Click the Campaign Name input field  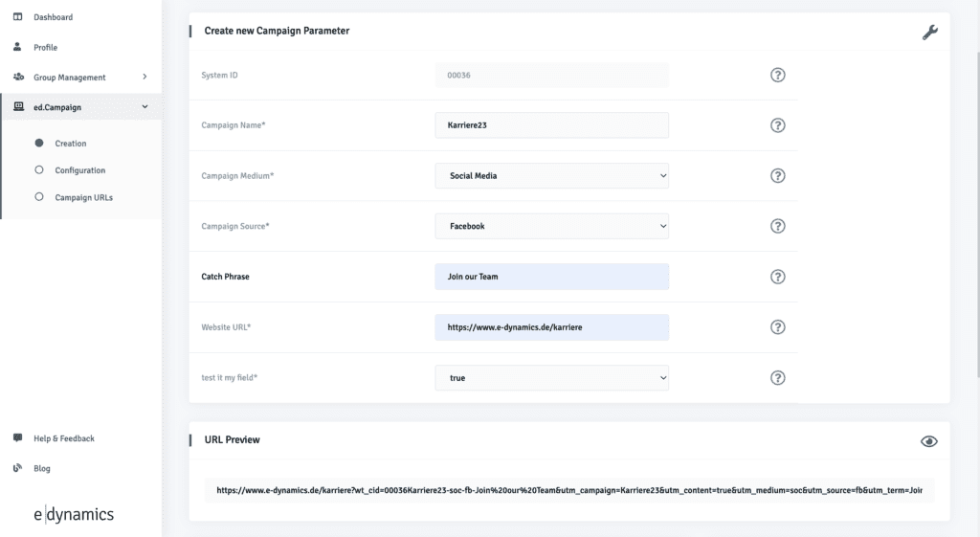pyautogui.click(x=551, y=125)
